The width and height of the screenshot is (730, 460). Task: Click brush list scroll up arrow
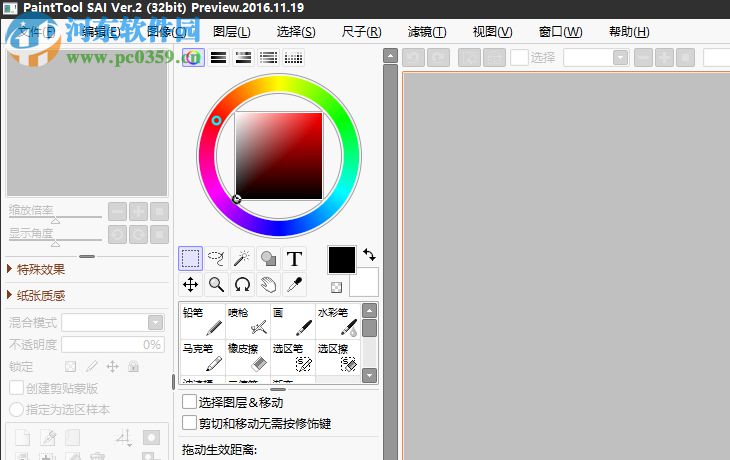[369, 310]
